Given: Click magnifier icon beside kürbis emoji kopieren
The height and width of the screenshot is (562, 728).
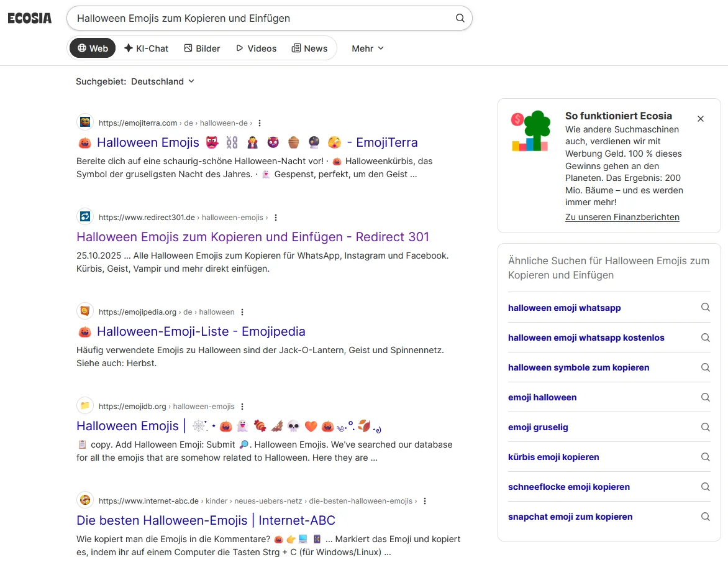Looking at the screenshot, I should point(705,457).
